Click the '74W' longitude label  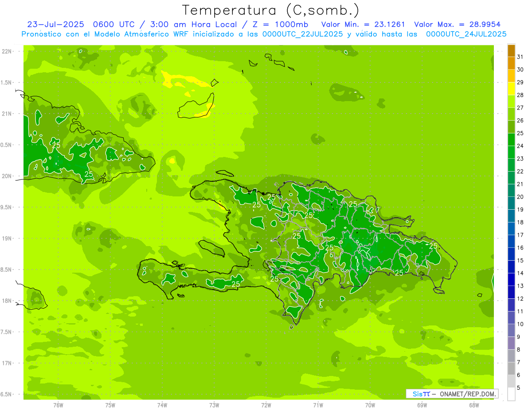click(162, 405)
